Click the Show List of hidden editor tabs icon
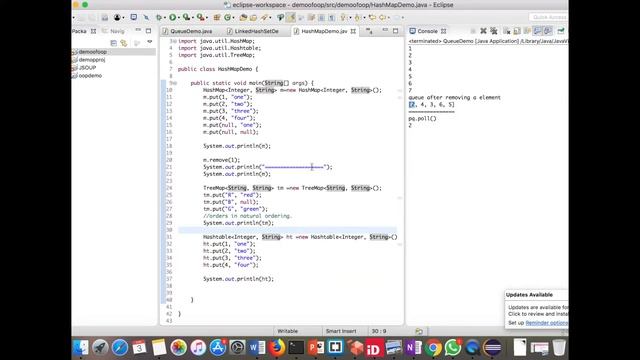 (369, 31)
